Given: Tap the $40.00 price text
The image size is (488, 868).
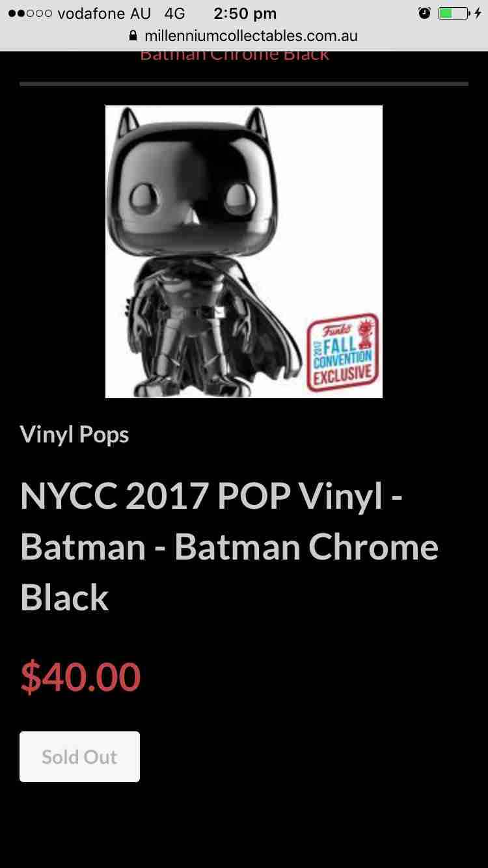Looking at the screenshot, I should [80, 677].
